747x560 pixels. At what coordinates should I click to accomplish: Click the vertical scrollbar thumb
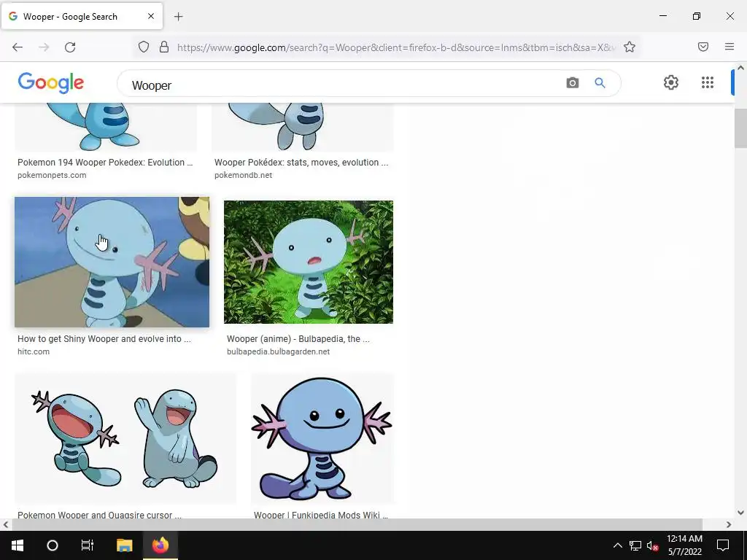tap(741, 128)
